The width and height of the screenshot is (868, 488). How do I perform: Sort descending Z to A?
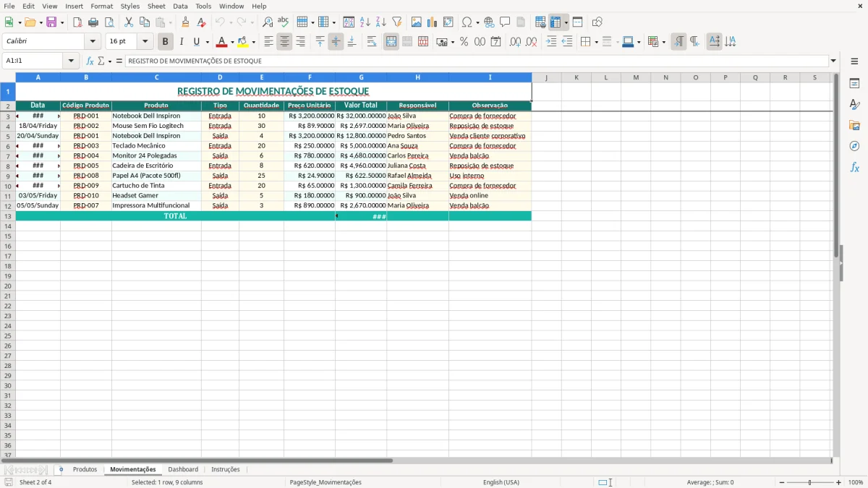381,22
